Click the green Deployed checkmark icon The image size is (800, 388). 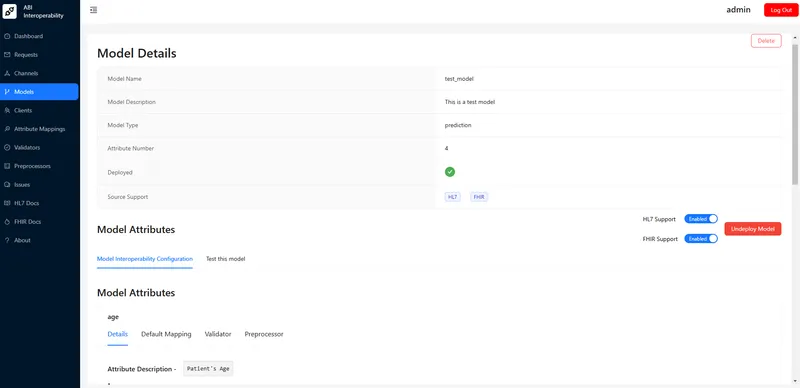coord(449,172)
